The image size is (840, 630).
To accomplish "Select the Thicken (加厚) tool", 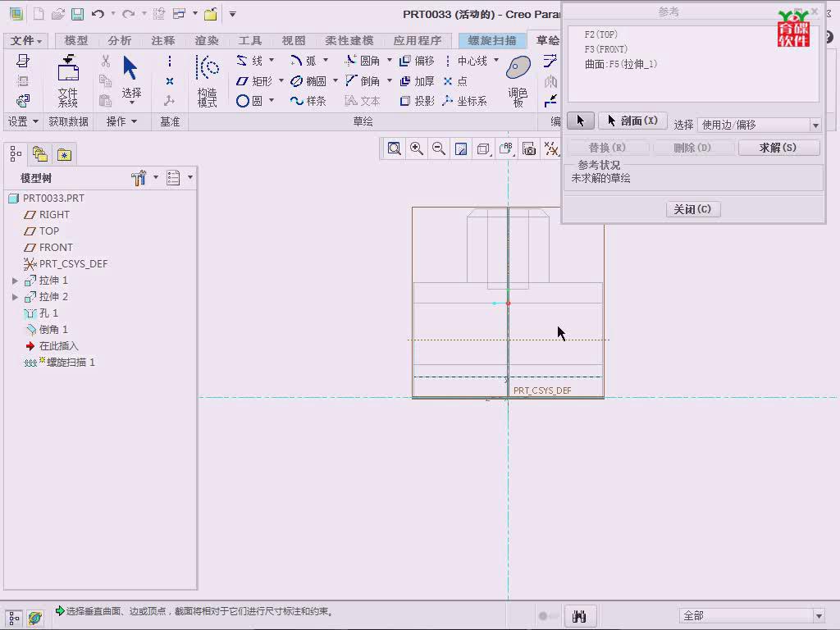I will click(x=417, y=81).
